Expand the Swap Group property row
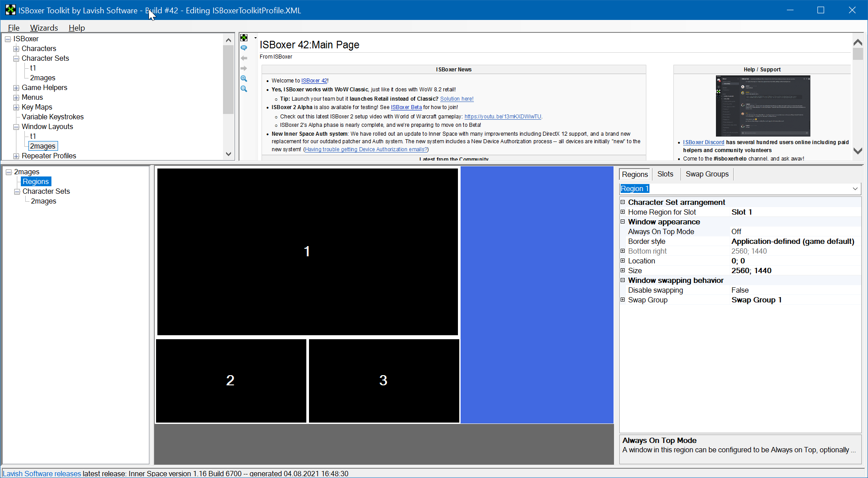This screenshot has width=868, height=478. pos(622,300)
